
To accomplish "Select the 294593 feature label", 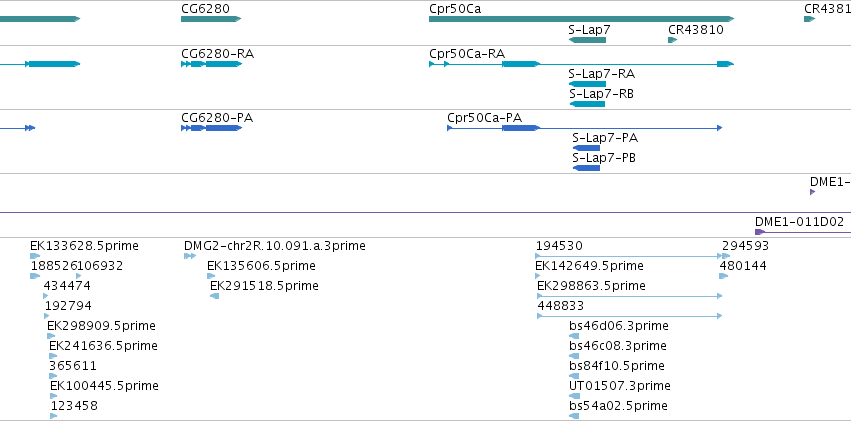I will click(745, 246).
